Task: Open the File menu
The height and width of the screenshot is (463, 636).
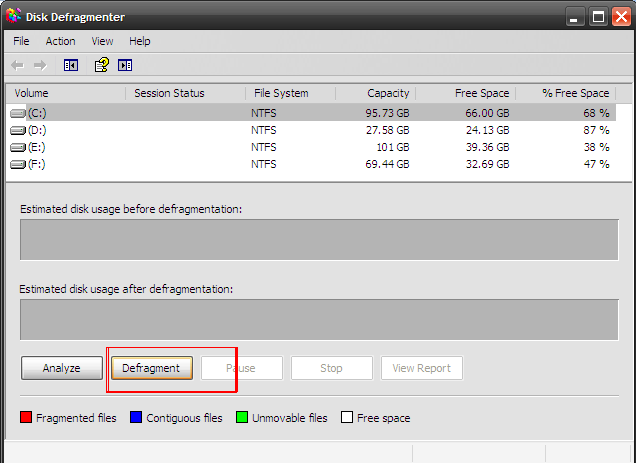Action: tap(21, 41)
